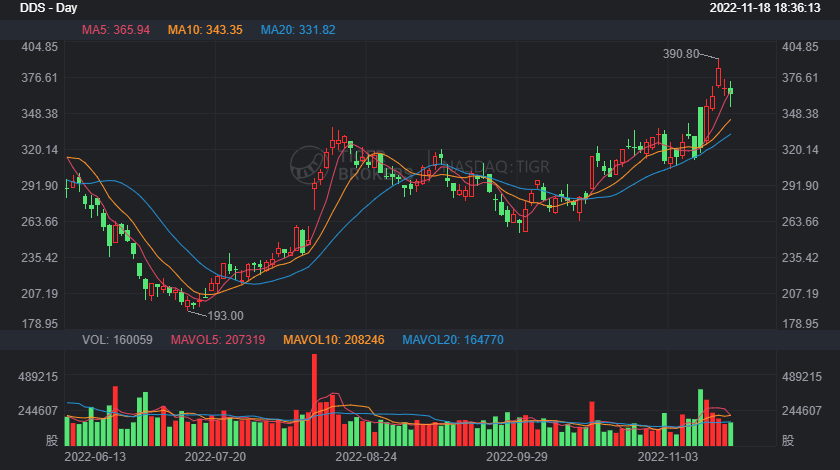
Task: Click the MAVOL5: 207319 label
Action: coord(218,340)
